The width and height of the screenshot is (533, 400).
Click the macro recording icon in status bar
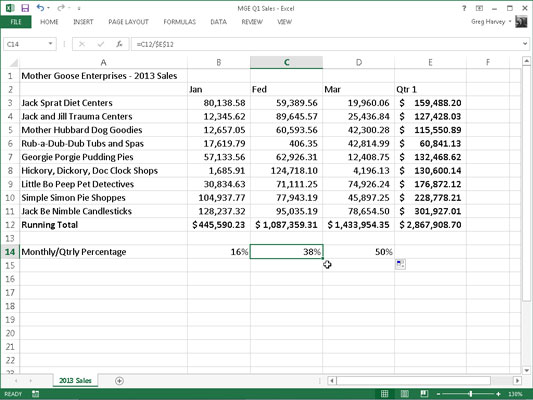pyautogui.click(x=35, y=394)
